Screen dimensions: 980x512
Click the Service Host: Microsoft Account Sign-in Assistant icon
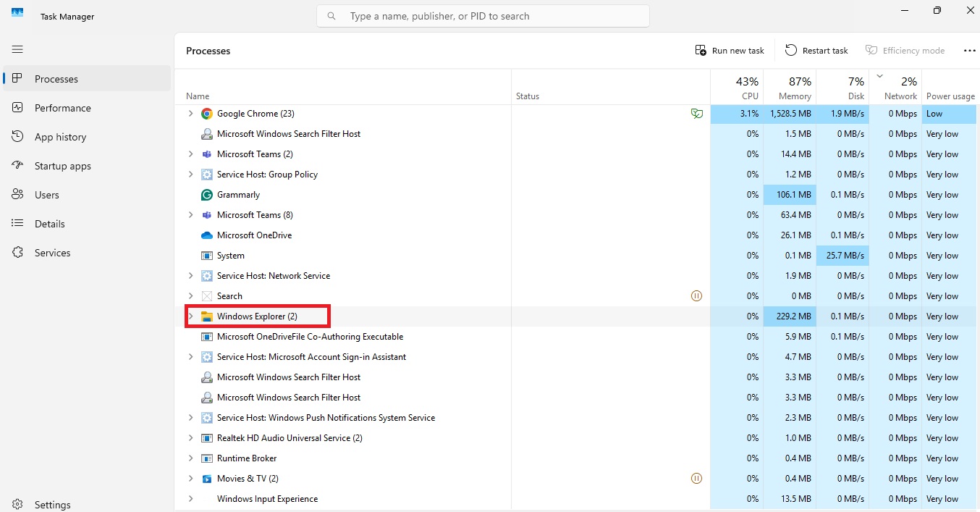tap(207, 357)
